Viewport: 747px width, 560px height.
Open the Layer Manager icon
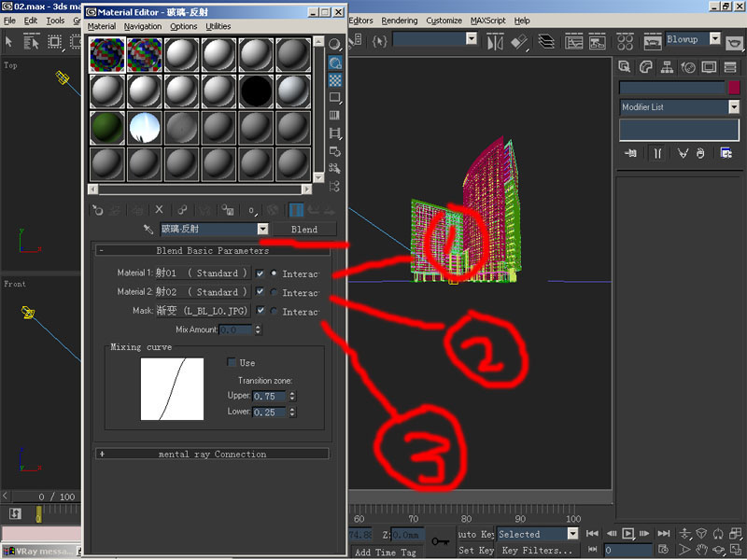[546, 42]
